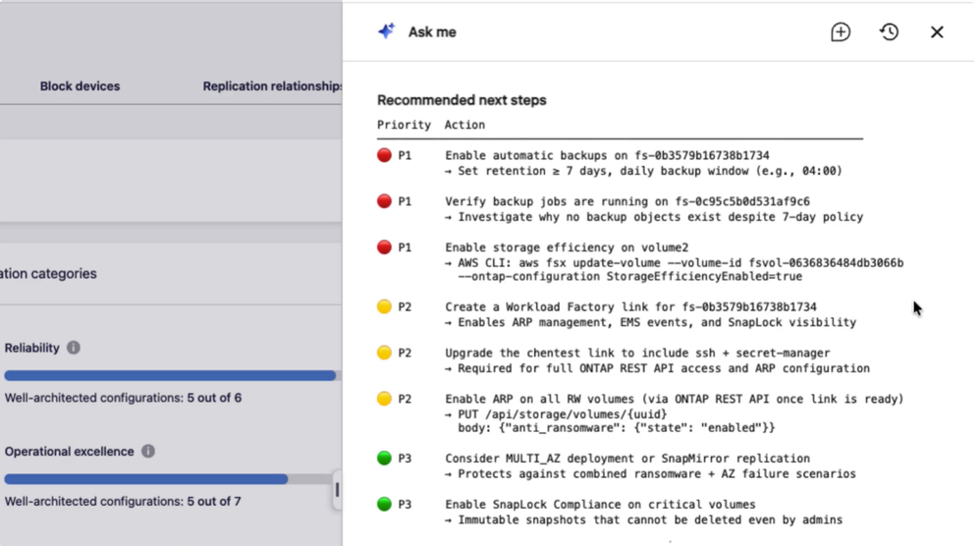Click the 'aws fsx update-volume' command line
The height and width of the screenshot is (546, 980).
tap(675, 263)
